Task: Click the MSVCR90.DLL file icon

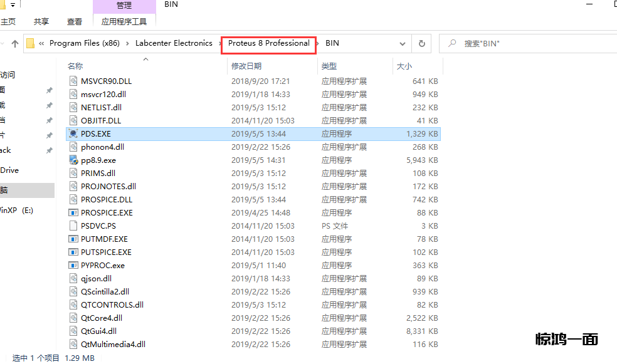Action: (x=73, y=81)
